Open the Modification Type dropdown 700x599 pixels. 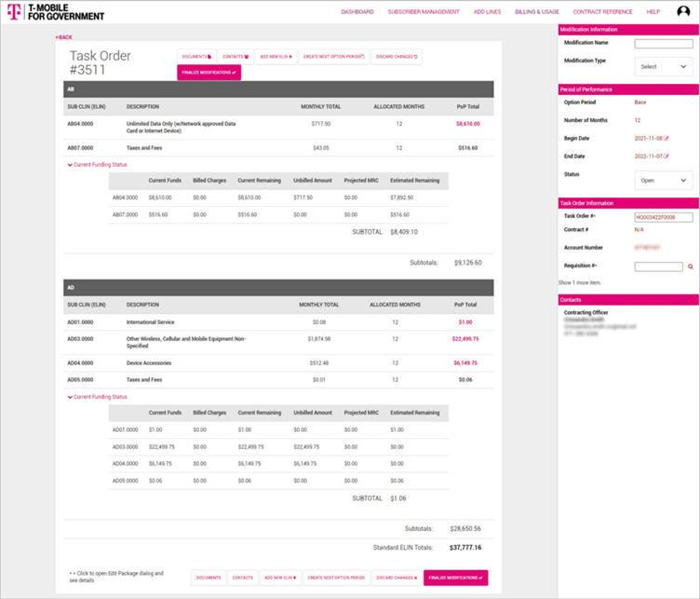(x=664, y=67)
